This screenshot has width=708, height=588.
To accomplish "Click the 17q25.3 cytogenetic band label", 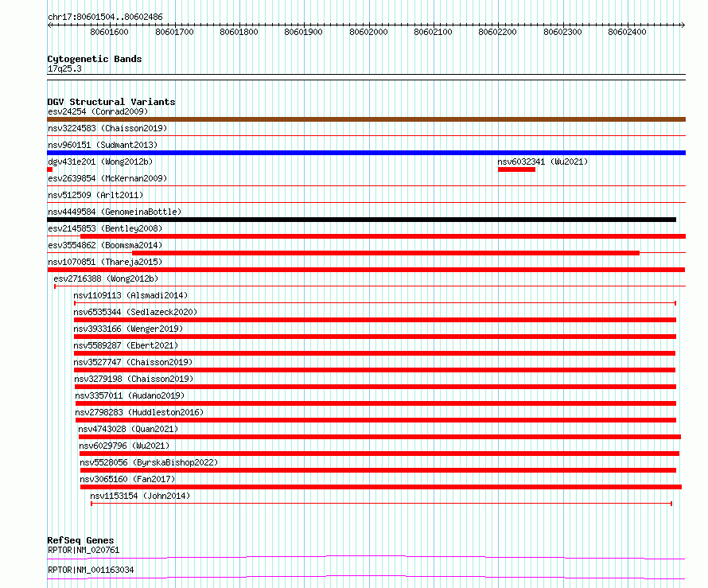I will pos(64,68).
